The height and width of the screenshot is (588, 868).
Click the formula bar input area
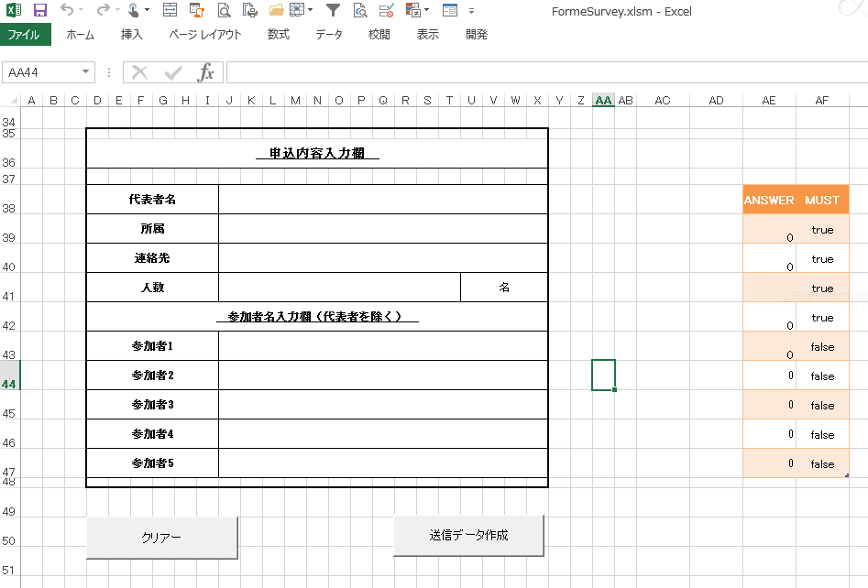coord(541,72)
